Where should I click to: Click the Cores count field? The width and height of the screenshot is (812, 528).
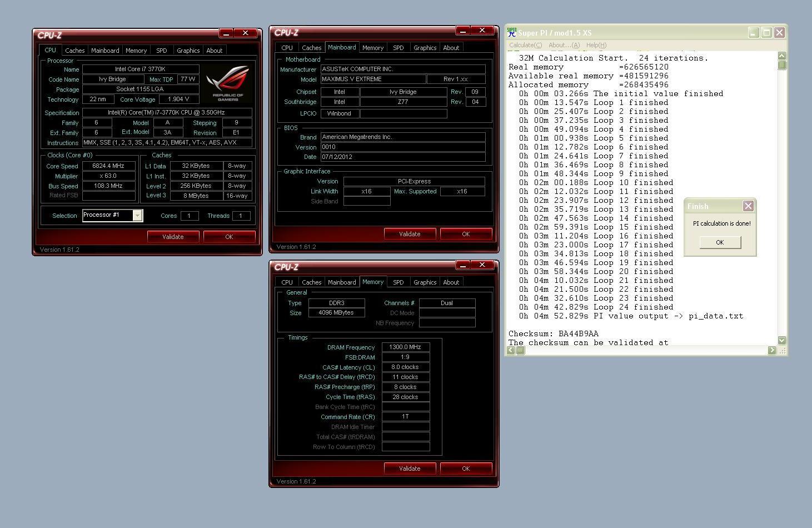coord(190,216)
